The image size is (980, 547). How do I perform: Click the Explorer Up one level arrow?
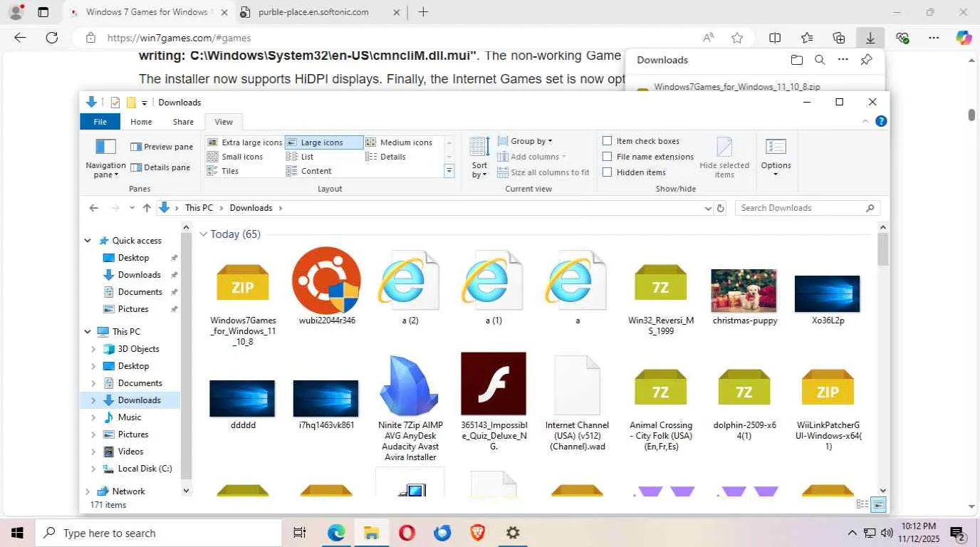(147, 208)
